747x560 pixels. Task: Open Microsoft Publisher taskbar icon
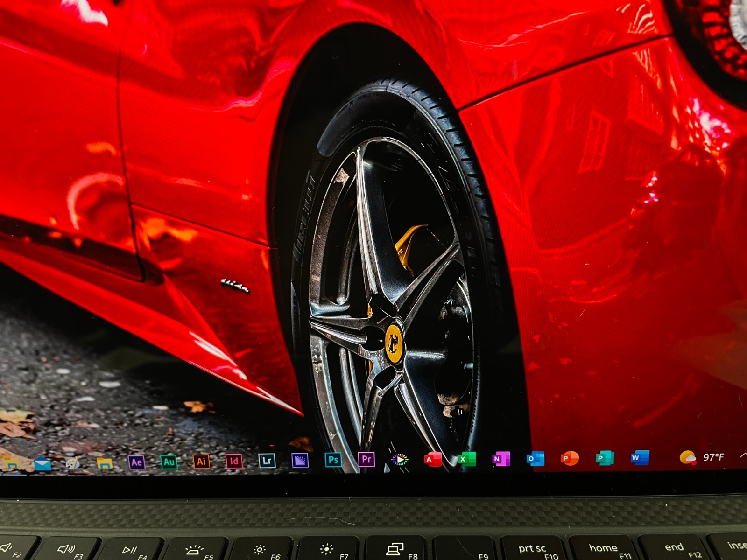point(605,458)
